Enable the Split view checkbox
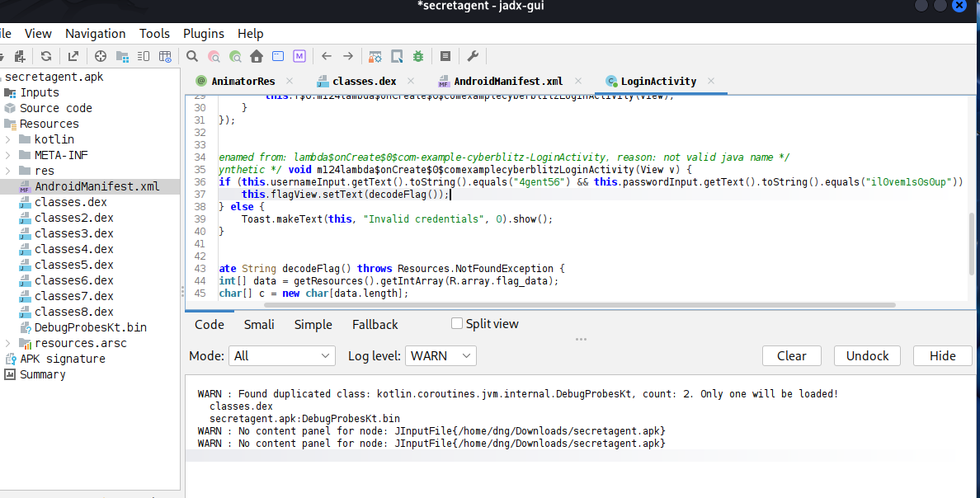 tap(457, 323)
